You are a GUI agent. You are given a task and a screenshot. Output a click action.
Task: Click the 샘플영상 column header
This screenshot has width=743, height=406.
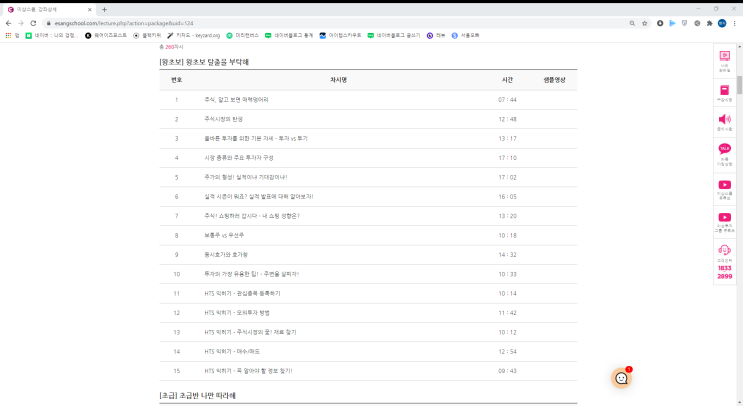pyautogui.click(x=554, y=80)
